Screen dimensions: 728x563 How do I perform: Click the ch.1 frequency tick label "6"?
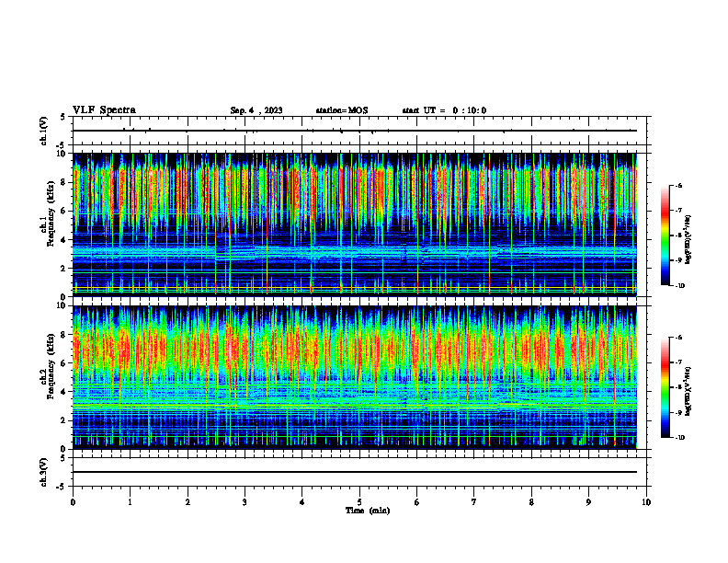pyautogui.click(x=65, y=211)
